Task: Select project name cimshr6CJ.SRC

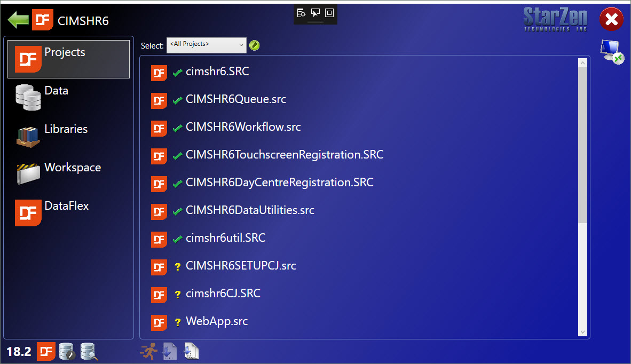Action: (x=223, y=294)
